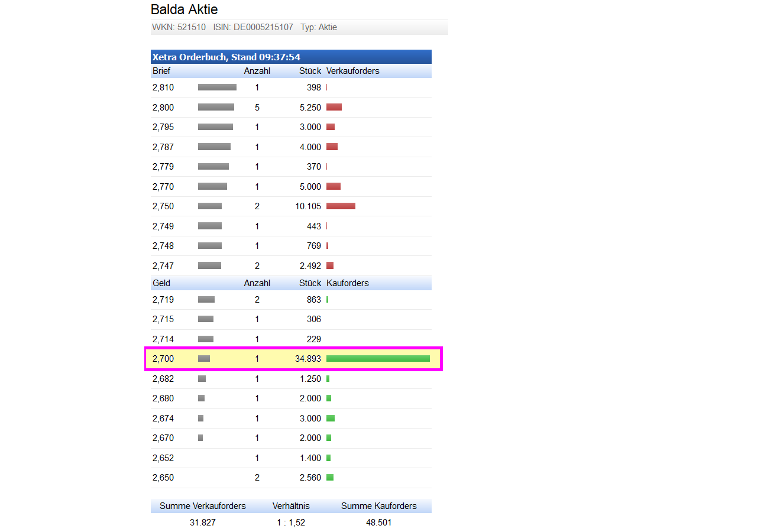Click the Stück header beside Kauforders
Image resolution: width=764 pixels, height=532 pixels.
coord(310,283)
